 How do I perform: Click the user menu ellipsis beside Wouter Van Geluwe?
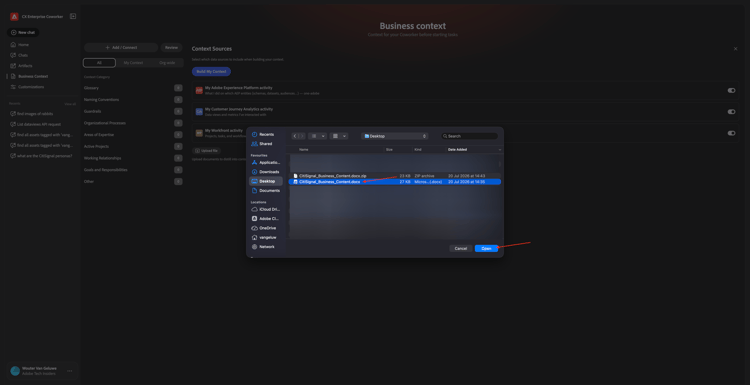pos(70,371)
